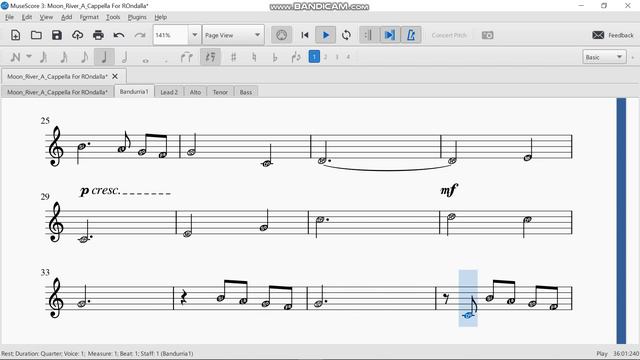Print the score with the printer icon
The height and width of the screenshot is (360, 640).
click(98, 35)
